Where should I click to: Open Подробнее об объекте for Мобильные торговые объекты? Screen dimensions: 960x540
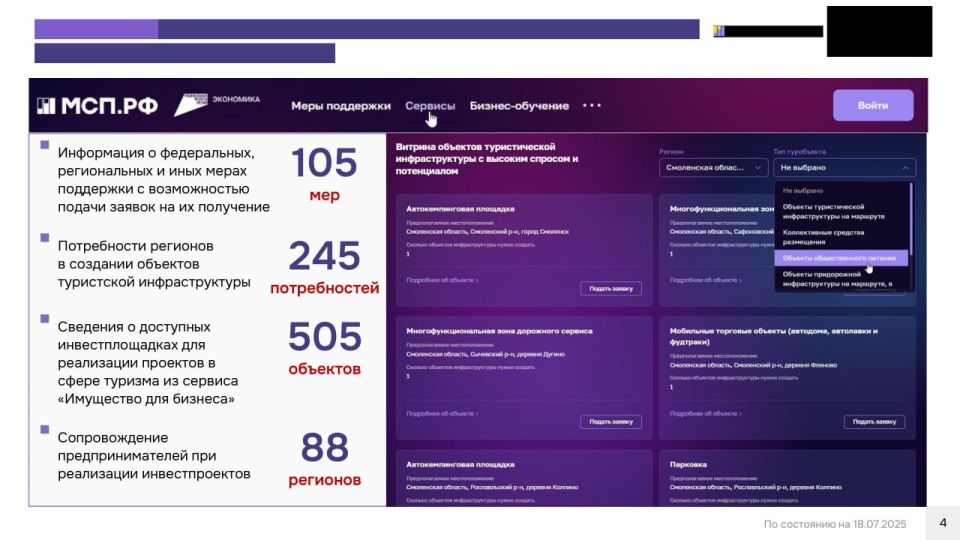(x=705, y=414)
